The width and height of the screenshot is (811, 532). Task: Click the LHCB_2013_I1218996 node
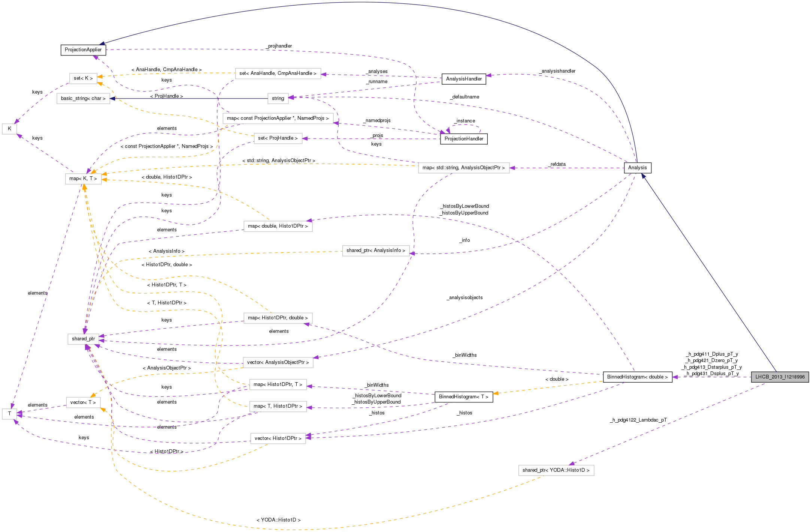point(780,377)
